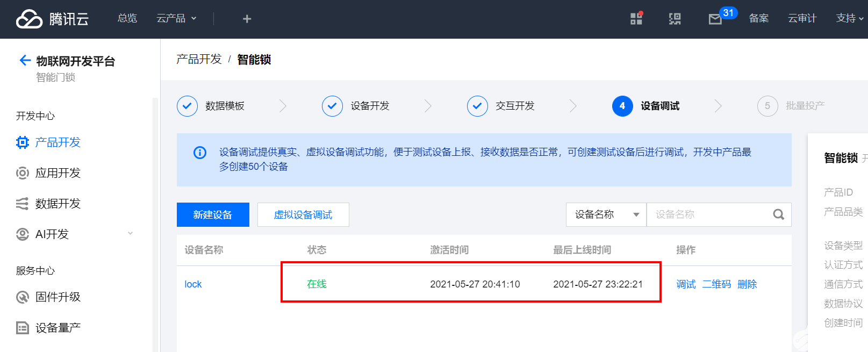Expand the AI开发 chevron

click(x=130, y=233)
